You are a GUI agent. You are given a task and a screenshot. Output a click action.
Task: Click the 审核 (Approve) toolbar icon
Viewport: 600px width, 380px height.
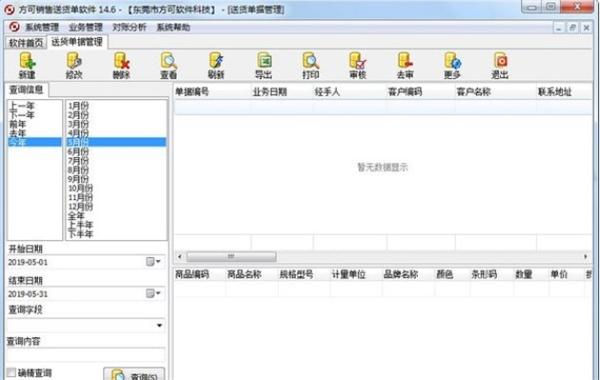point(358,66)
